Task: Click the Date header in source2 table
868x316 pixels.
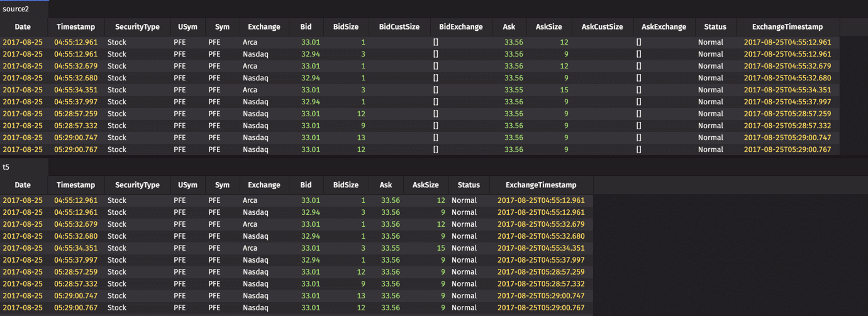Action: coord(23,27)
